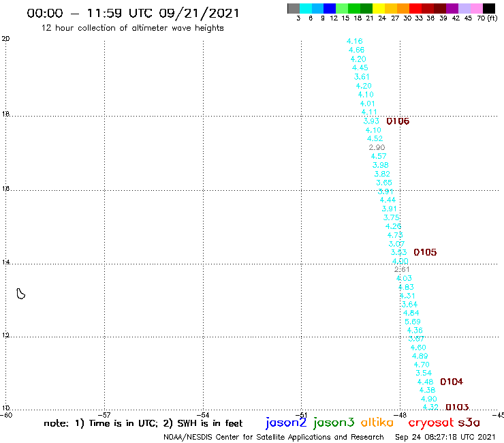This screenshot has width=504, height=443.
Task: Click the jason2 satellite legend label
Action: (286, 423)
